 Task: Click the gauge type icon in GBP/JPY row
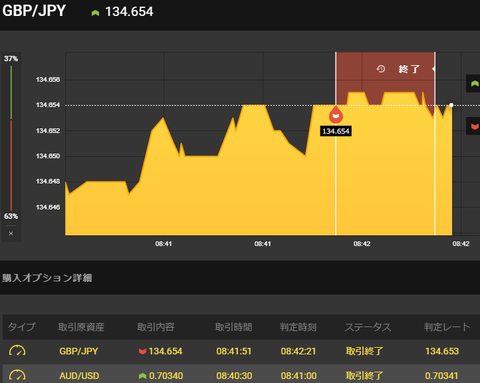(17, 351)
